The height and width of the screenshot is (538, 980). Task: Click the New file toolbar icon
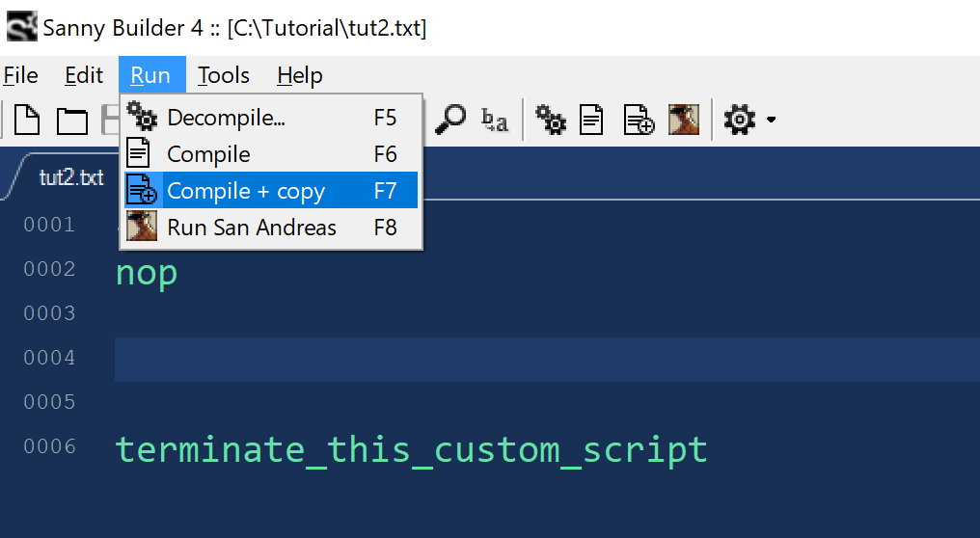[27, 120]
